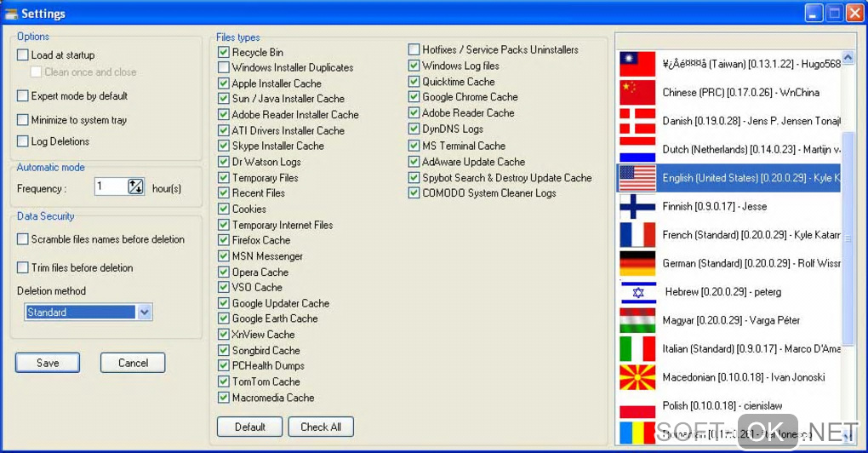Click the Finnish flag icon
The width and height of the screenshot is (868, 453).
click(637, 207)
